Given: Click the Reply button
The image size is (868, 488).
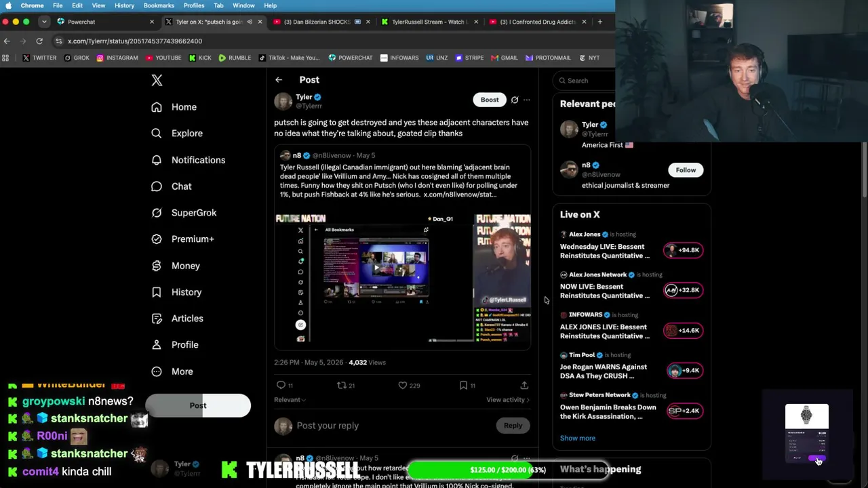Looking at the screenshot, I should point(513,426).
